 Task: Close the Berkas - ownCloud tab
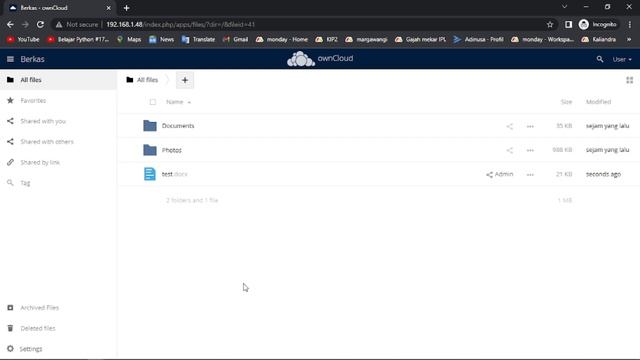(109, 8)
